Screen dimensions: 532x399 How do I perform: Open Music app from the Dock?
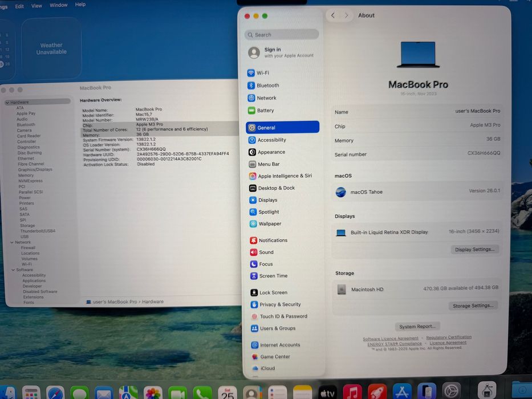click(x=352, y=393)
